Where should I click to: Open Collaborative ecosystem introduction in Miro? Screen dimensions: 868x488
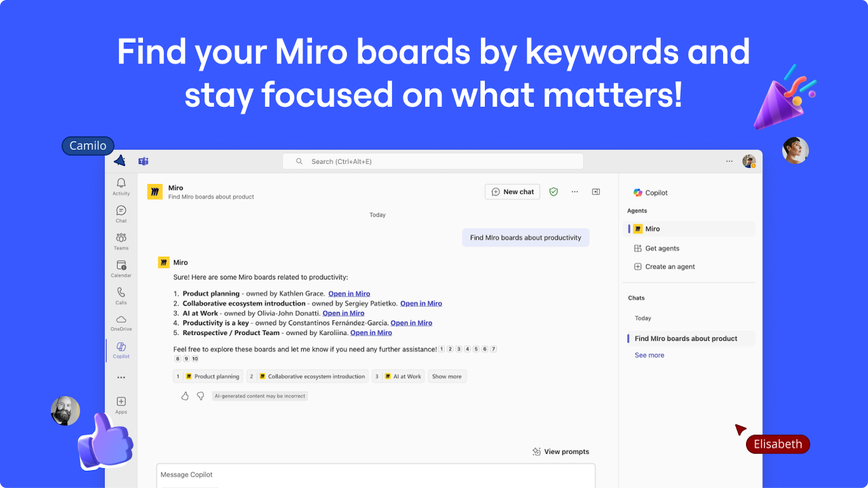coord(421,303)
